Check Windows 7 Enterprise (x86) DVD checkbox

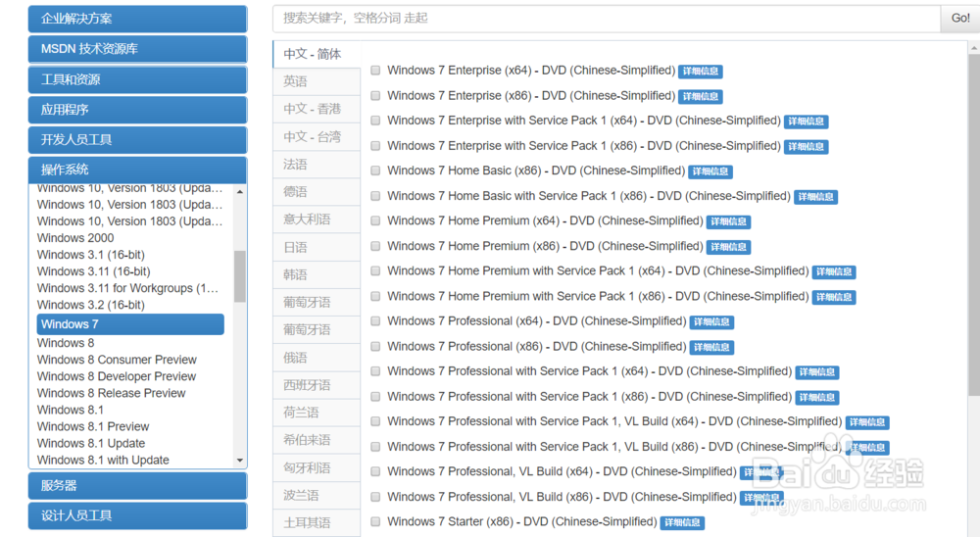click(375, 96)
